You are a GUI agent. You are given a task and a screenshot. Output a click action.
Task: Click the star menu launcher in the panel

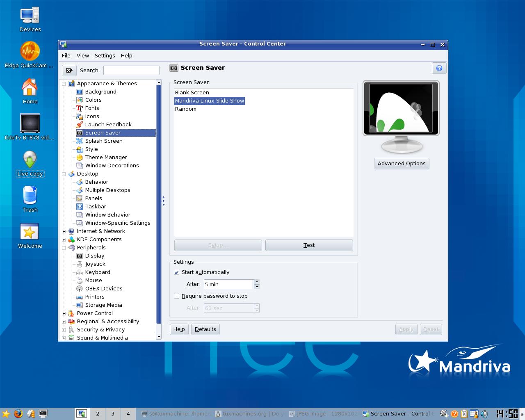point(6,413)
